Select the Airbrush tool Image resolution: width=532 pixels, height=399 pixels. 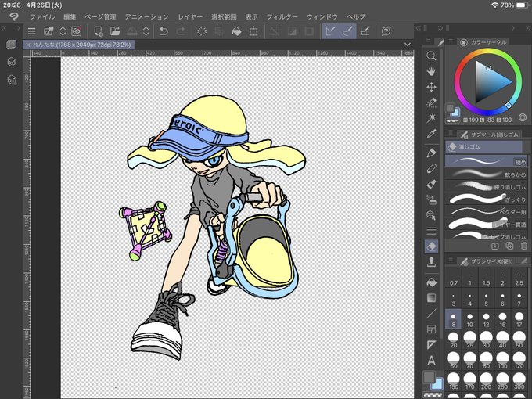431,199
